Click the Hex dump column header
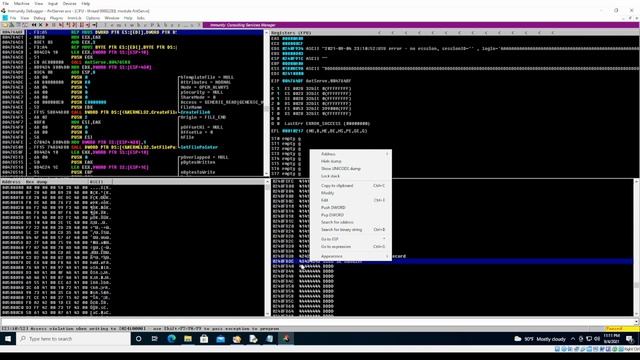This screenshot has height=360, width=640. (56, 182)
